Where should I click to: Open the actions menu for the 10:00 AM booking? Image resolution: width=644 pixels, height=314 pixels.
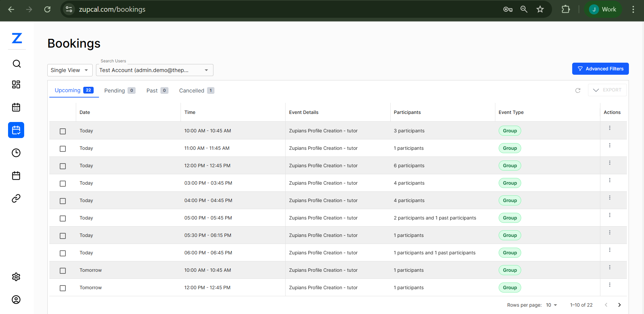(610, 128)
